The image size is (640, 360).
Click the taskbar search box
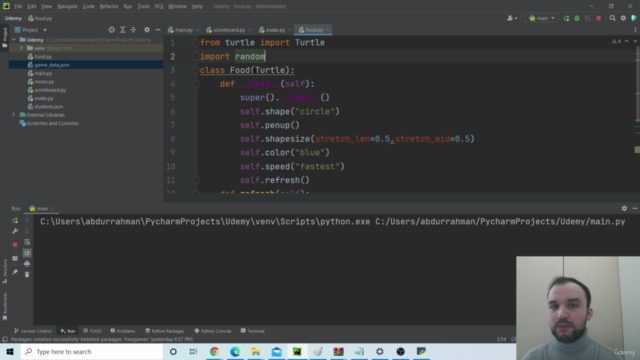92,351
